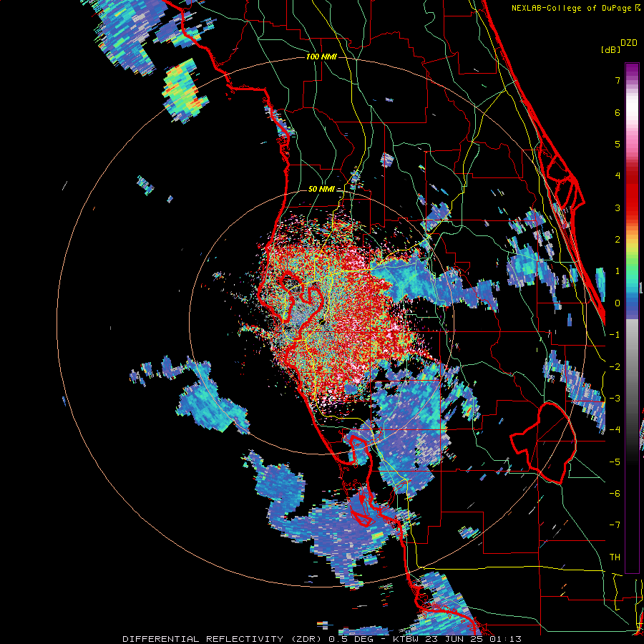Image resolution: width=644 pixels, height=644 pixels.
Task: Select the -7 value on the color scale
Action: pyautogui.click(x=615, y=525)
